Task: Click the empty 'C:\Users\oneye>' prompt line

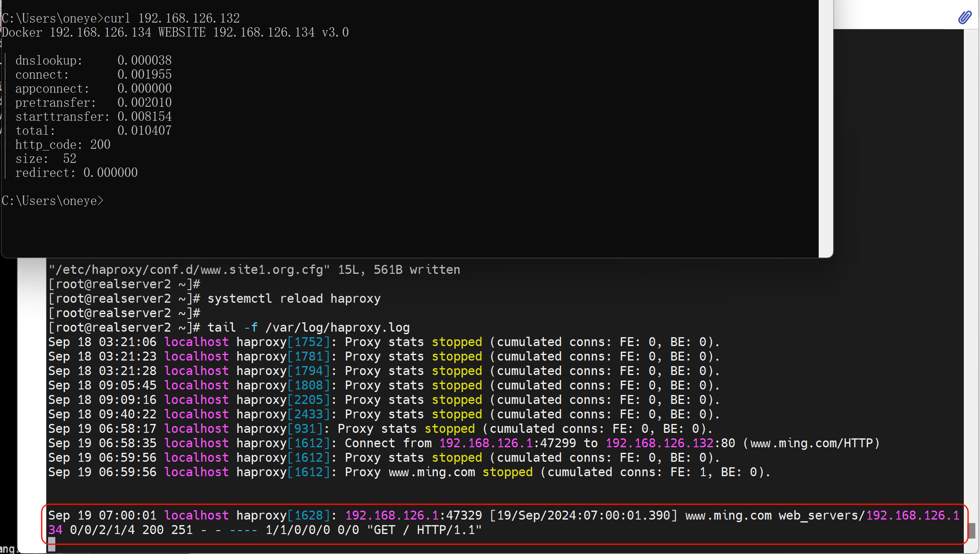Action: (x=53, y=201)
